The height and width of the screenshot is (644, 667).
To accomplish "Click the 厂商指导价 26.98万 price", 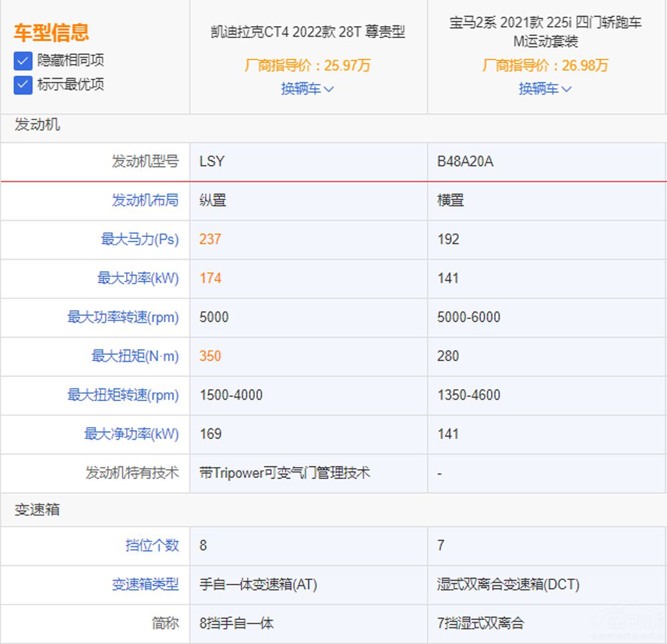I will click(545, 65).
